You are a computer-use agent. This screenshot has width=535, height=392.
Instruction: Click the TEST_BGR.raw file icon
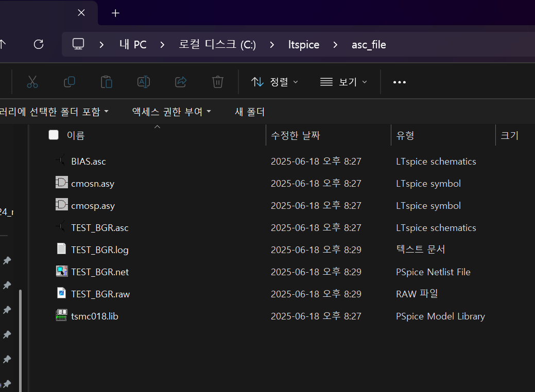tap(61, 293)
